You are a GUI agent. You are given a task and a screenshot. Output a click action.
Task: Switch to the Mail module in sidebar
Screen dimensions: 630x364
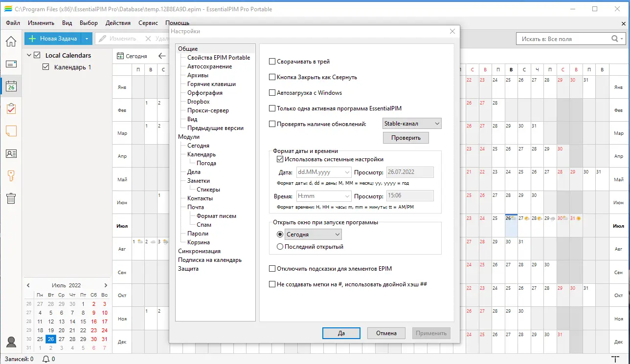coord(11,64)
